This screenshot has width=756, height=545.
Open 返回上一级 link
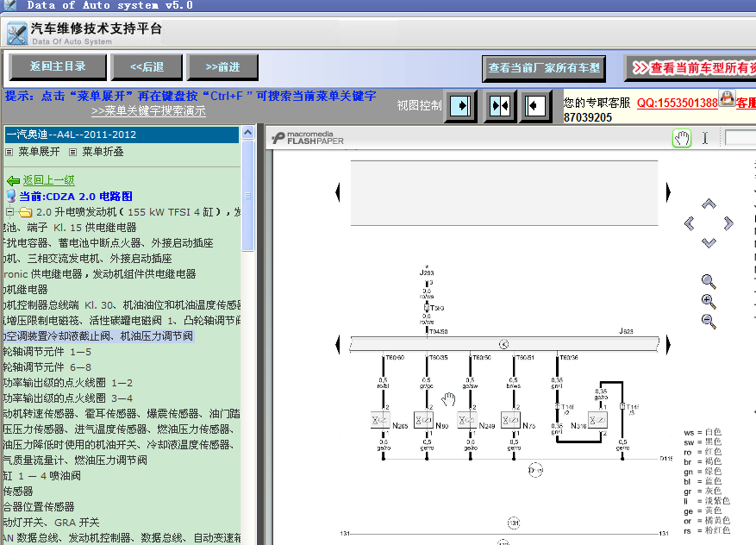tap(48, 180)
